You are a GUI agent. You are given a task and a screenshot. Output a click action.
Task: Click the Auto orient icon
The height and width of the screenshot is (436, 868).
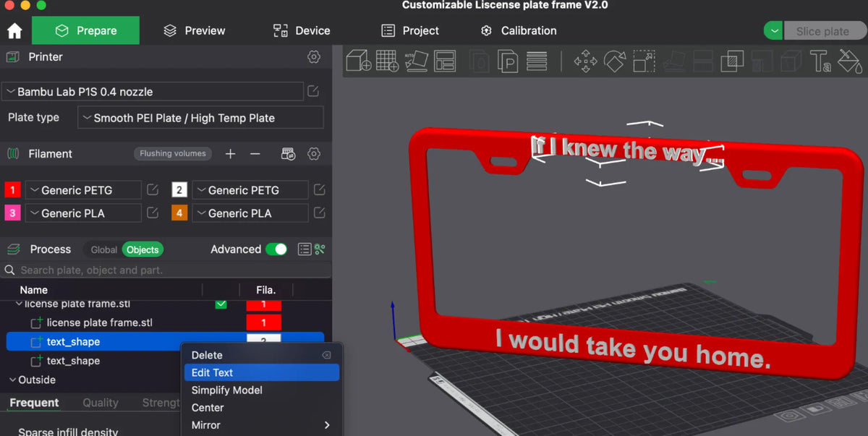(x=415, y=61)
